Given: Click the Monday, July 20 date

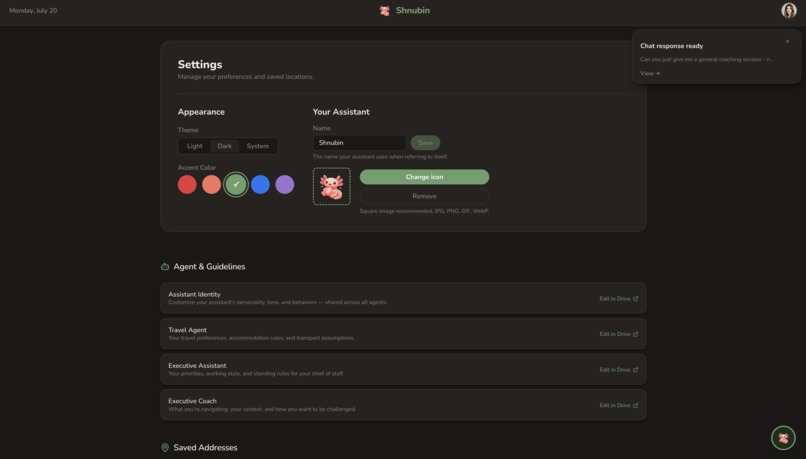Looking at the screenshot, I should 33,10.
